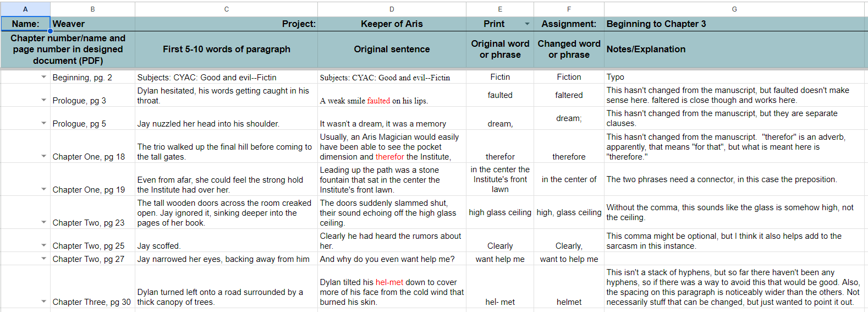
Task: Expand dropdown beside Chapter One, pg 18
Action: pos(44,157)
